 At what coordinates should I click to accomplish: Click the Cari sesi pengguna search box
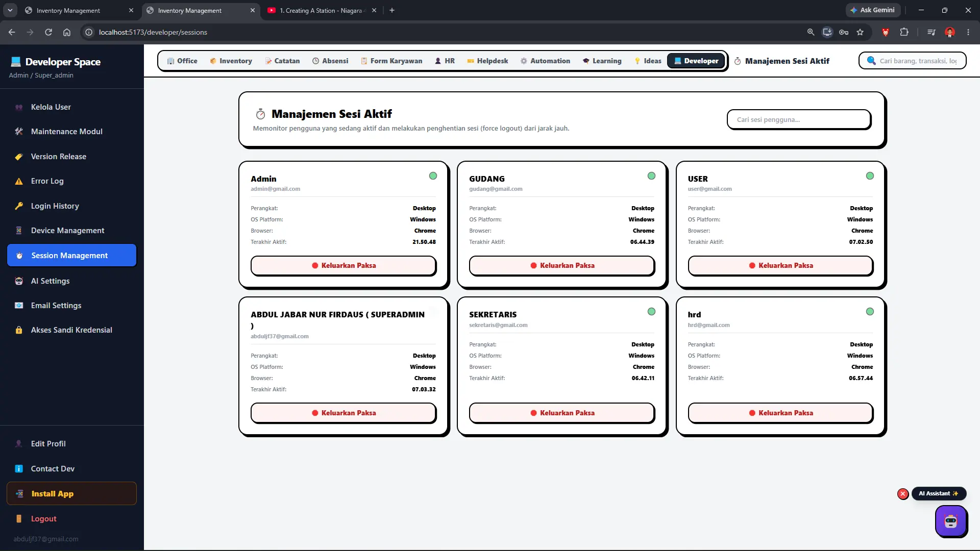pos(799,119)
